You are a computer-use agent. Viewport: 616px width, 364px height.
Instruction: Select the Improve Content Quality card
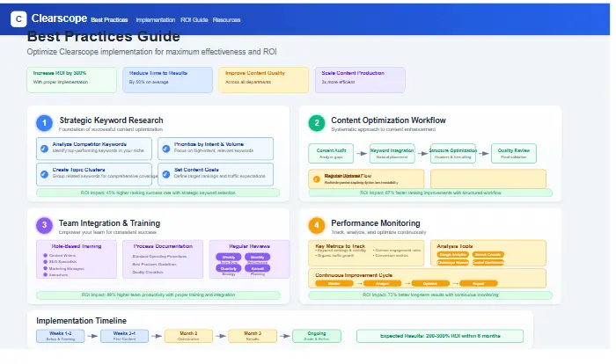264,80
